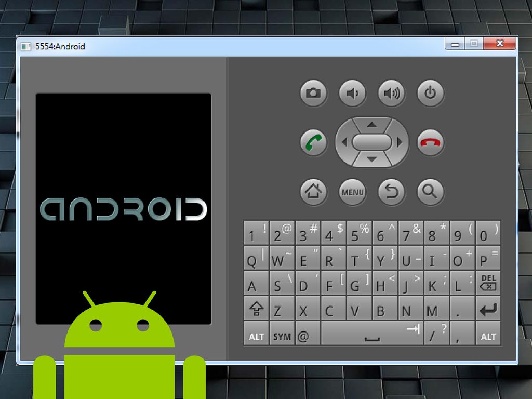Click the green call button
532x399 pixels.
(313, 142)
